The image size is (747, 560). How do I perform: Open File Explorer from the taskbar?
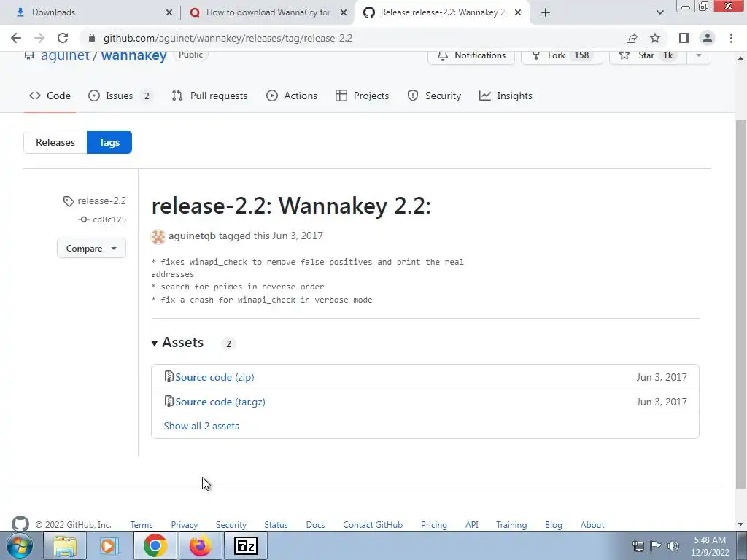coord(65,545)
